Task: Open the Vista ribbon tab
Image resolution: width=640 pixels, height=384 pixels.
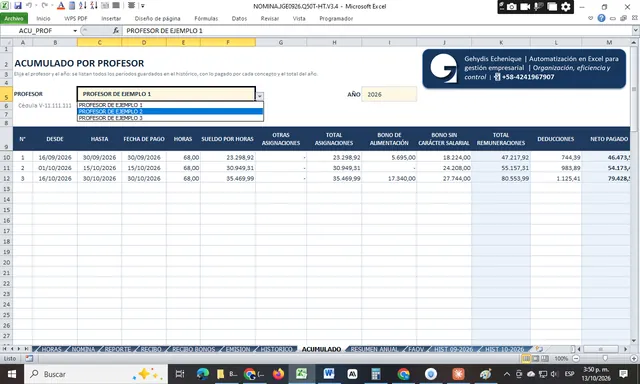Action: click(x=299, y=18)
